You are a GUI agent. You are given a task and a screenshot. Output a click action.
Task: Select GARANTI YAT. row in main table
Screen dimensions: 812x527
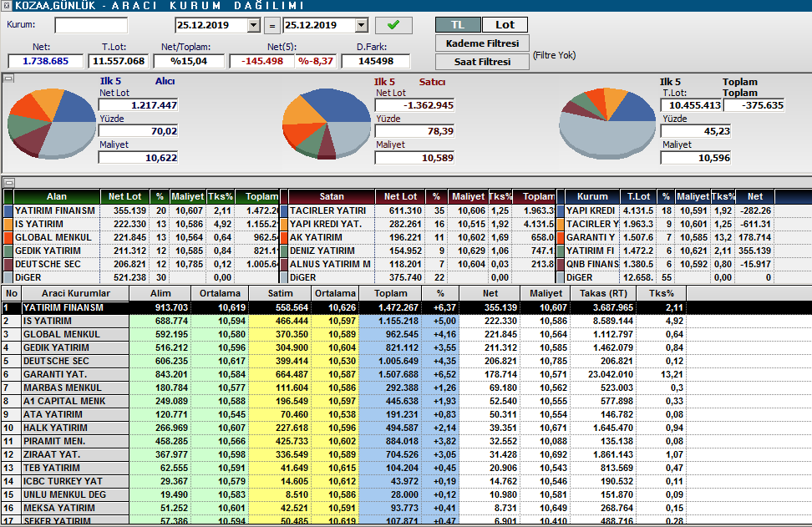[406, 374]
